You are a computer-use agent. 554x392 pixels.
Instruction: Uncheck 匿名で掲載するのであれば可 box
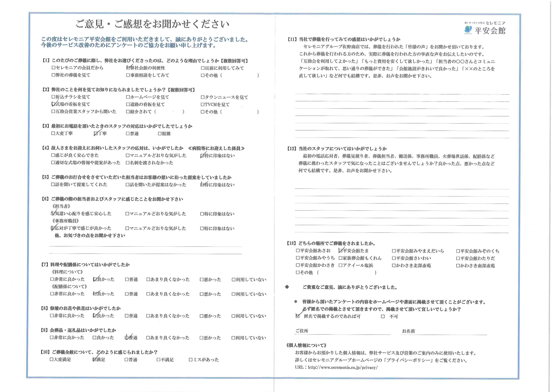pyautogui.click(x=298, y=316)
